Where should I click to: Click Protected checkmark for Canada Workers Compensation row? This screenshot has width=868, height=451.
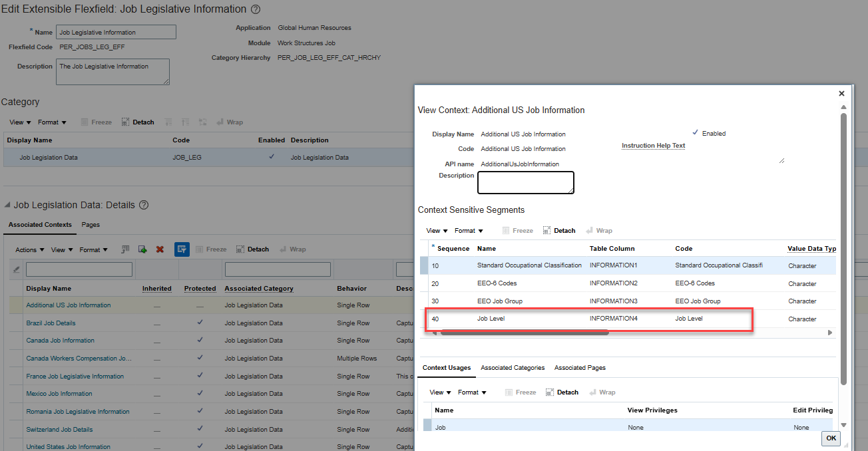coord(200,358)
